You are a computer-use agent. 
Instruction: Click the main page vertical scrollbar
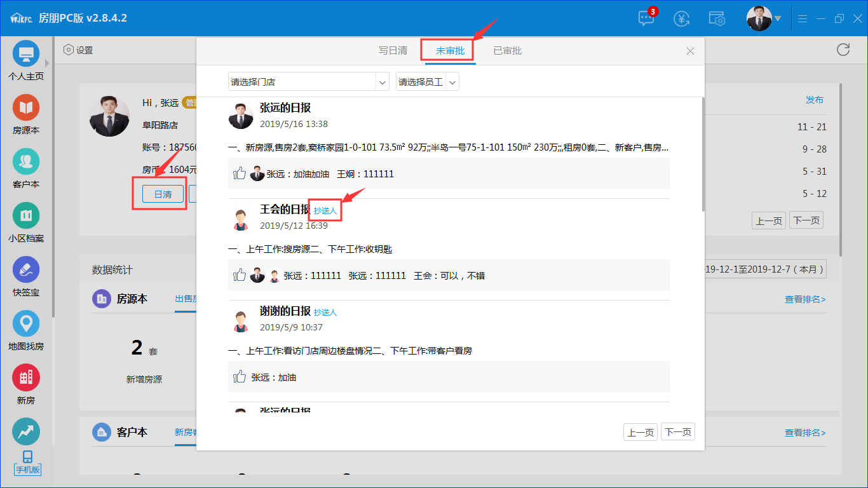point(841,170)
